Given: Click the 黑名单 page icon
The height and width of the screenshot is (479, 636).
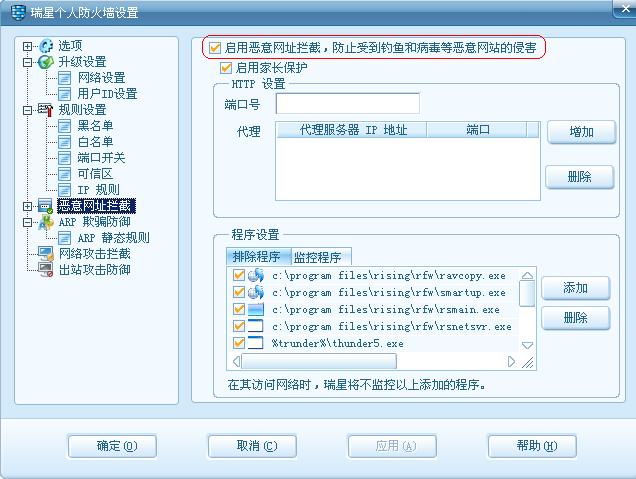Looking at the screenshot, I should [64, 126].
